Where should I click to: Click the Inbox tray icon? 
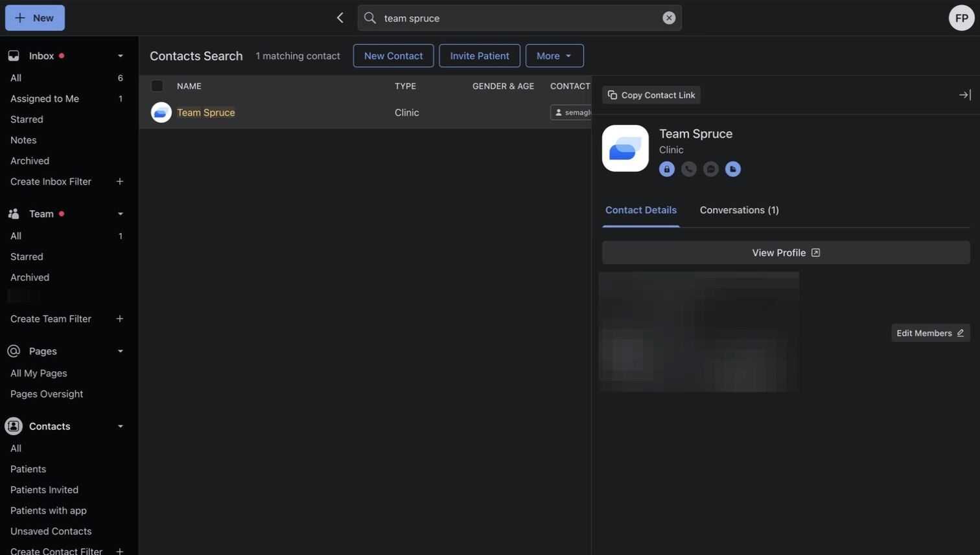(14, 56)
